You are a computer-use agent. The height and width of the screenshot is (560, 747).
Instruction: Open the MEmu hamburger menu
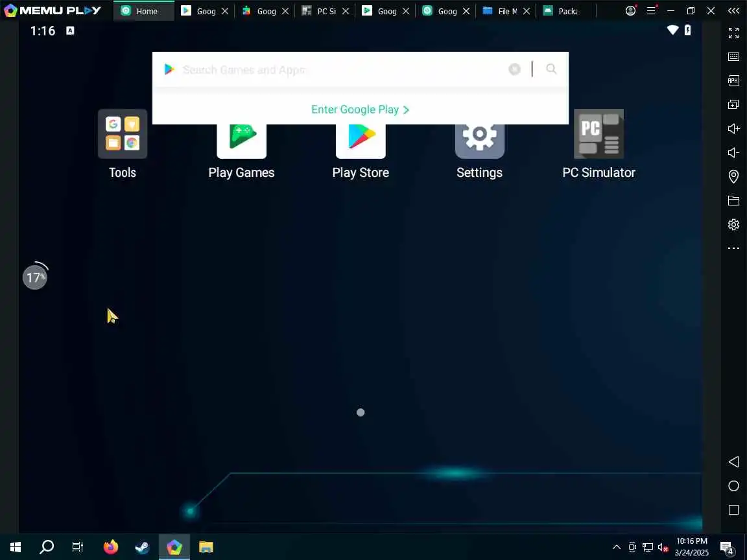tap(651, 10)
